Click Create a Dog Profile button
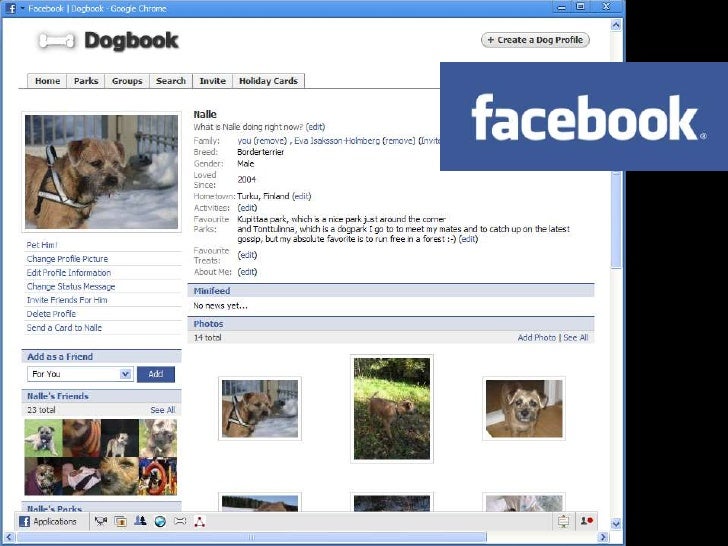The height and width of the screenshot is (546, 728). click(535, 40)
